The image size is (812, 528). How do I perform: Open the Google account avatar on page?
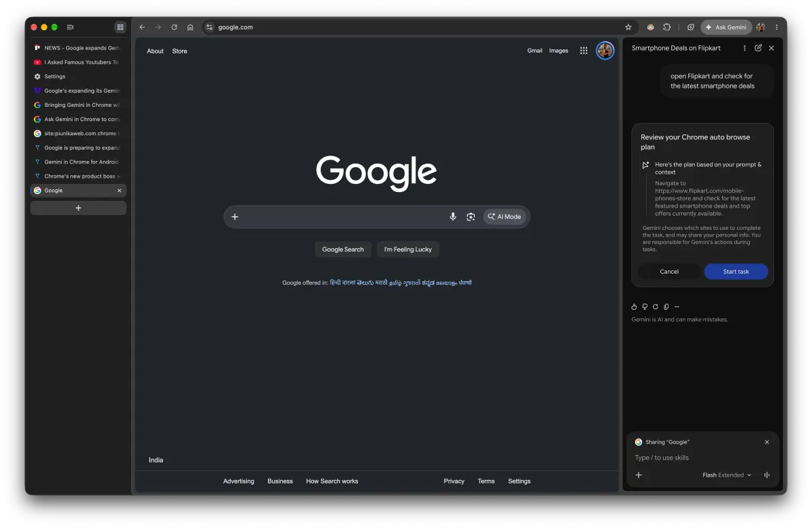pyautogui.click(x=605, y=51)
